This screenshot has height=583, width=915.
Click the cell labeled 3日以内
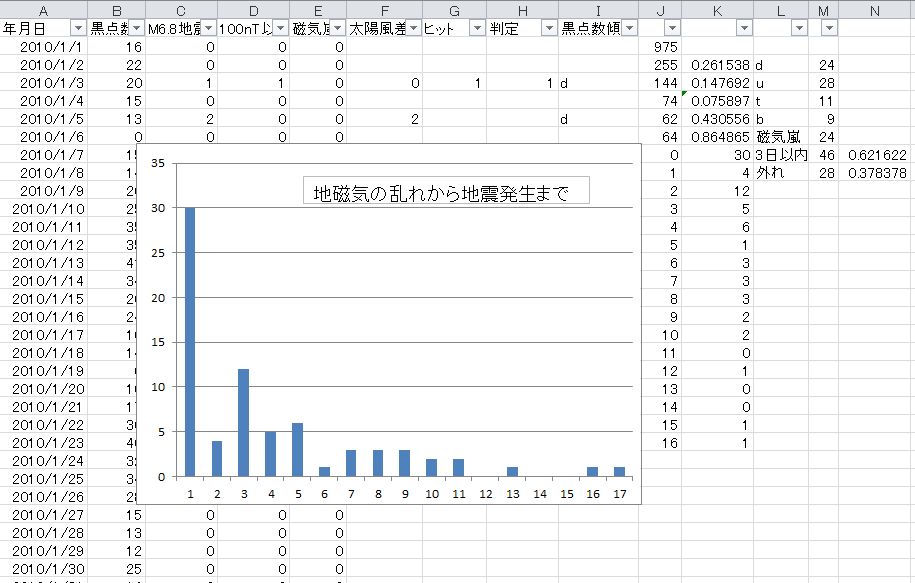click(x=780, y=155)
